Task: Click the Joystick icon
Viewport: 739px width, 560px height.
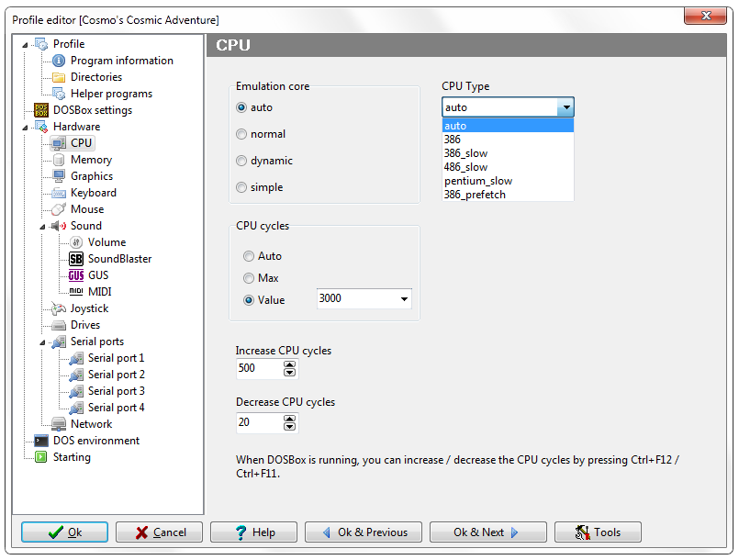Action: point(59,308)
